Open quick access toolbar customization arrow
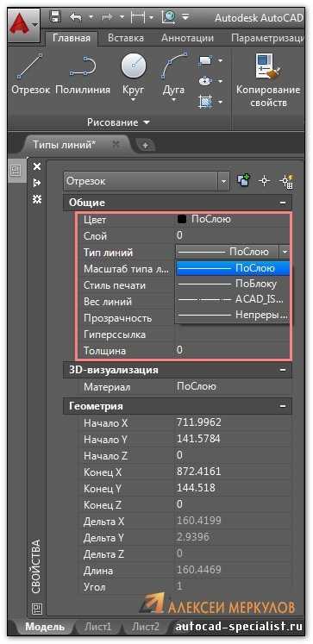Screen dimensions: 313x644 coord(185,17)
